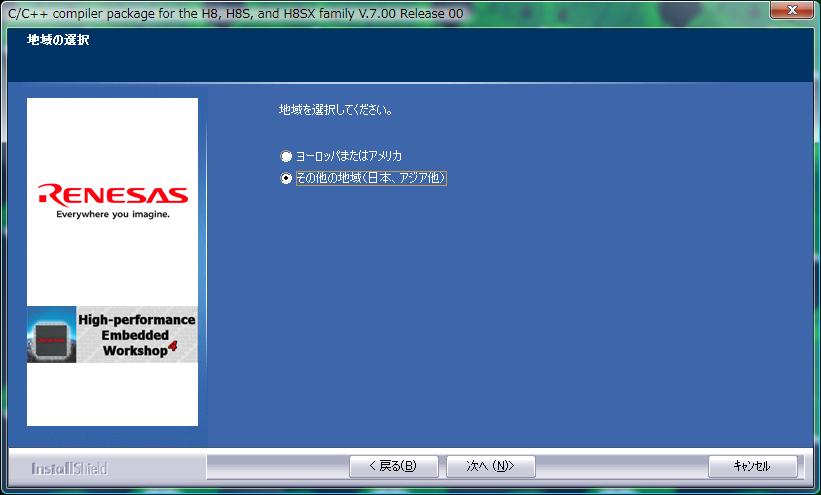Screen dimensions: 821x495
Task: Select the その他の地域 radio button
Action: tap(286, 179)
